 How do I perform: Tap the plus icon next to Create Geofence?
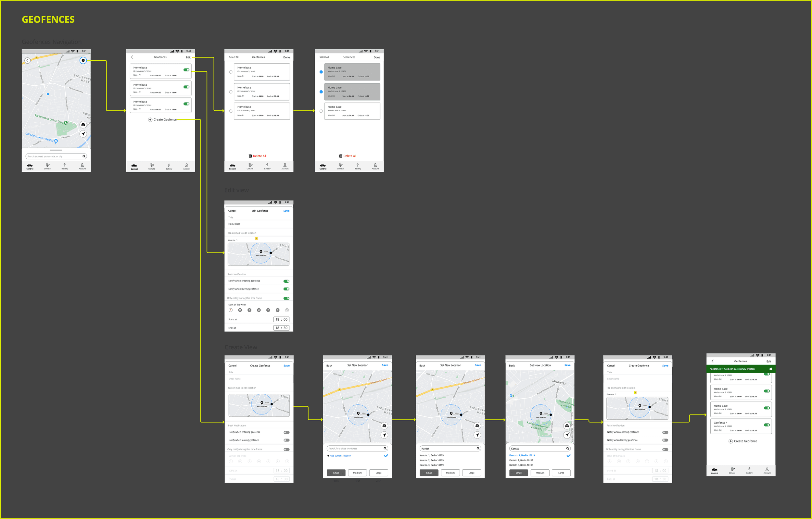pyautogui.click(x=150, y=120)
